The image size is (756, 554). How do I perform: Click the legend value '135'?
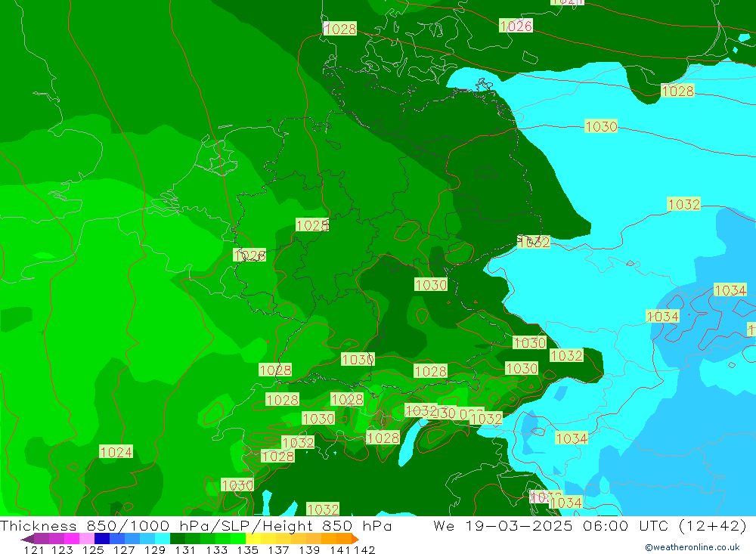(247, 549)
